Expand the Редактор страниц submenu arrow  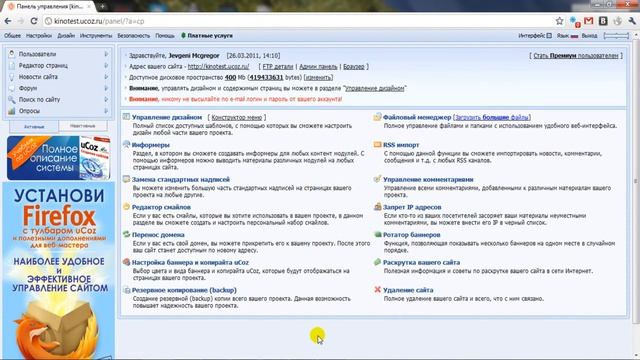[x=106, y=65]
